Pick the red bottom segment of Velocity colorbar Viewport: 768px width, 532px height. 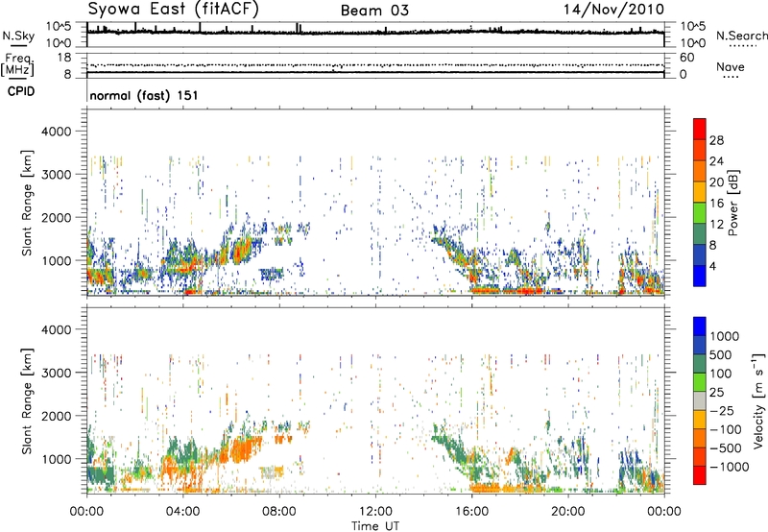pyautogui.click(x=700, y=475)
